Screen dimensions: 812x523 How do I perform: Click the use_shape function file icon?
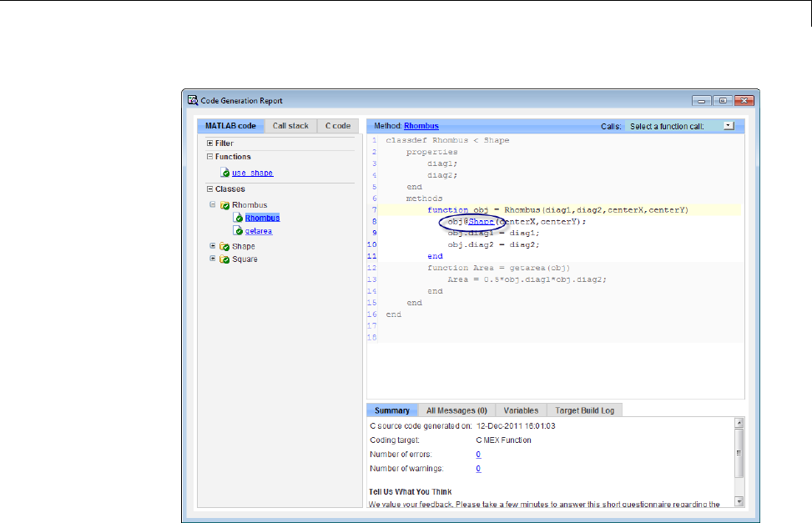tap(225, 173)
